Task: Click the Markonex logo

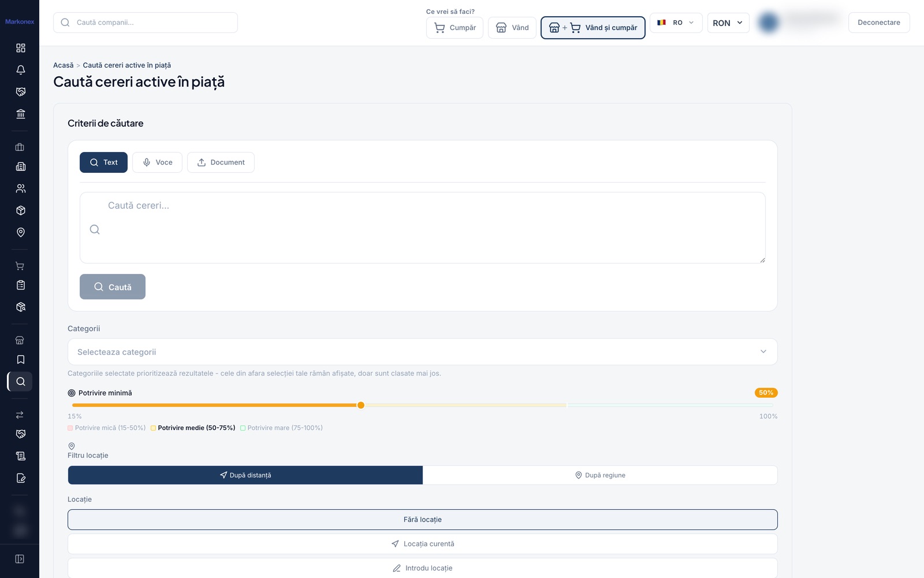Action: point(20,22)
